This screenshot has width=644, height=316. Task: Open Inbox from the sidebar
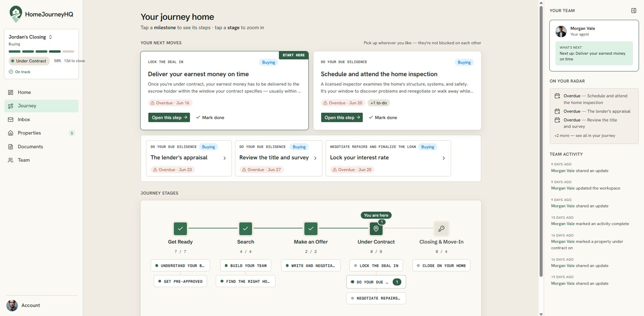tap(41, 120)
